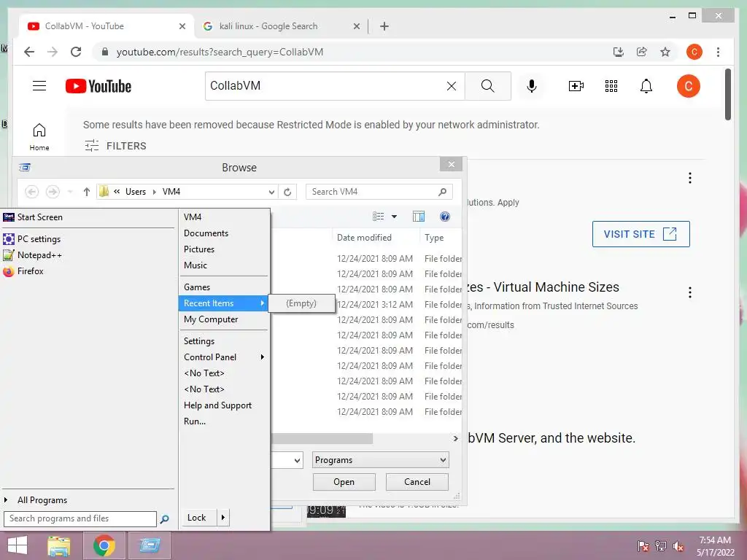
Task: Sort by Date modified column header
Action: pos(364,238)
